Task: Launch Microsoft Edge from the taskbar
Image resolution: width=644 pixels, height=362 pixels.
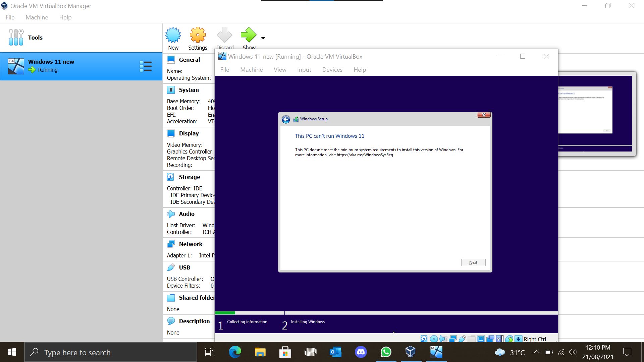Action: [235, 352]
